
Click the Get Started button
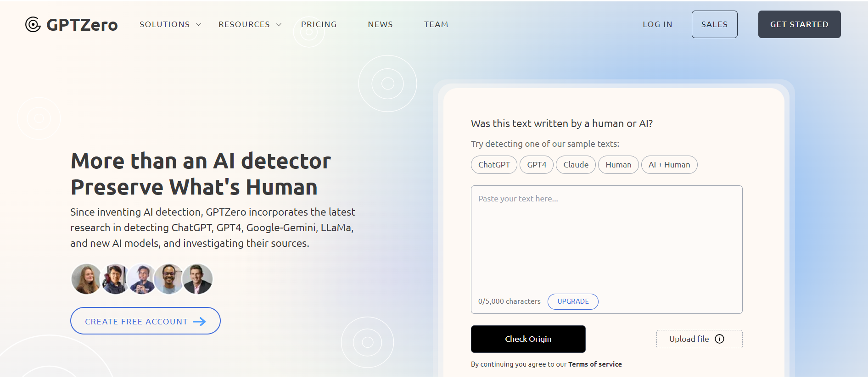799,24
